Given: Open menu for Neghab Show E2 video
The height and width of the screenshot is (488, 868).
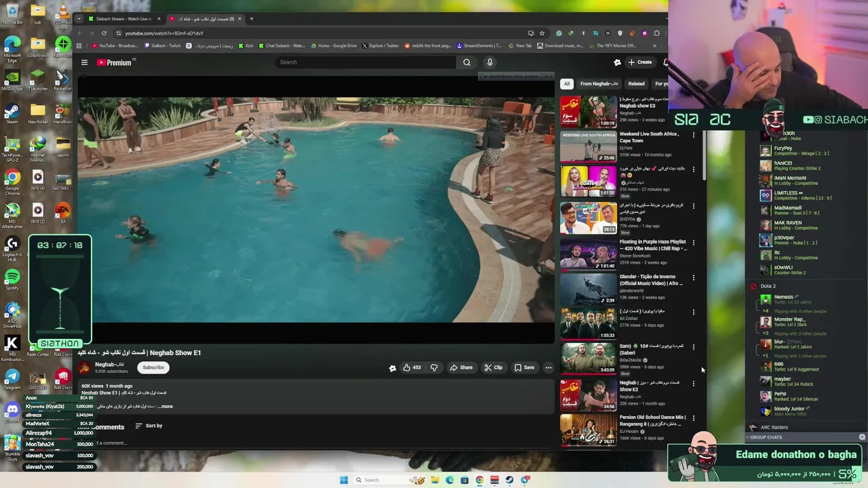Looking at the screenshot, I should (693, 384).
